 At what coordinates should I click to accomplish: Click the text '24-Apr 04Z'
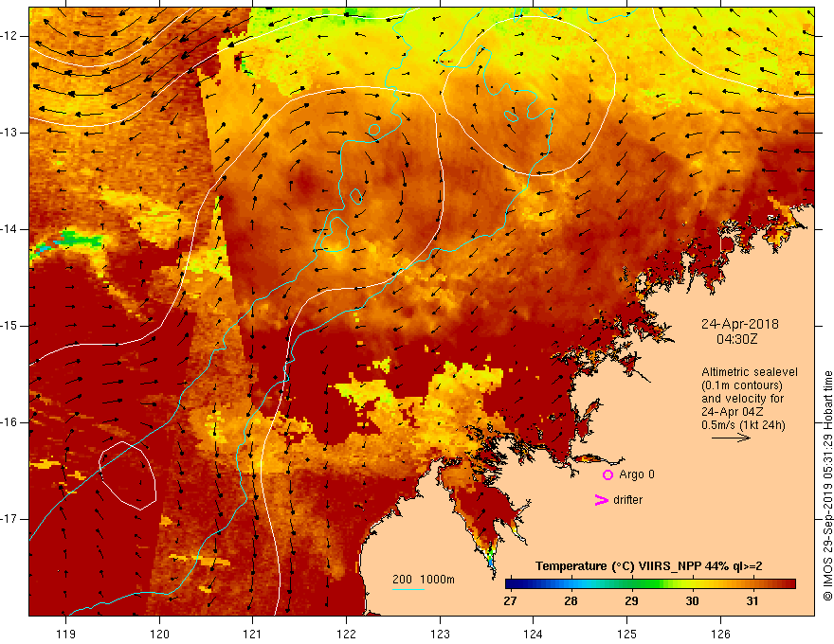coord(733,412)
